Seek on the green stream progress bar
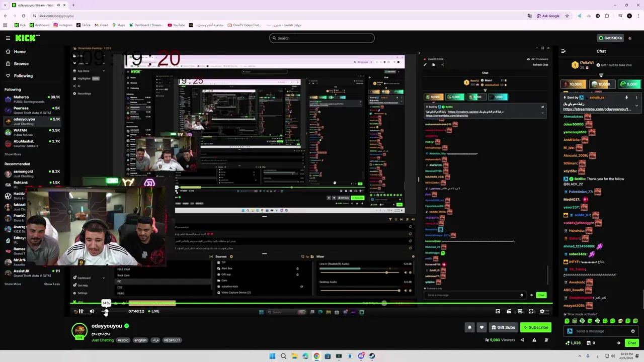Viewport: 644px width, 362px height. (312, 303)
